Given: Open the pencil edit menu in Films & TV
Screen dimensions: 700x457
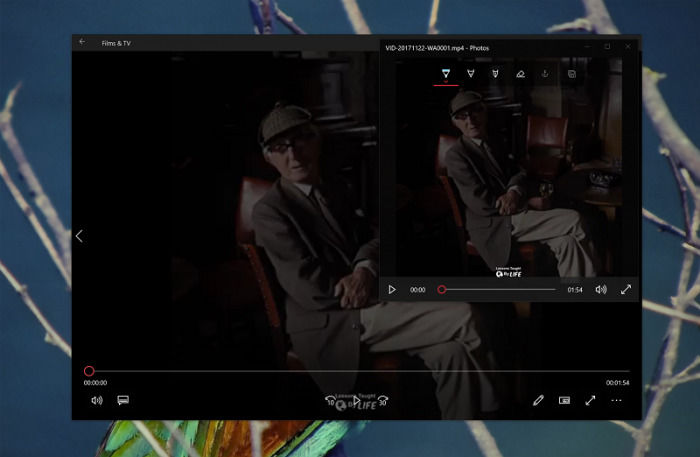Looking at the screenshot, I should coord(538,400).
